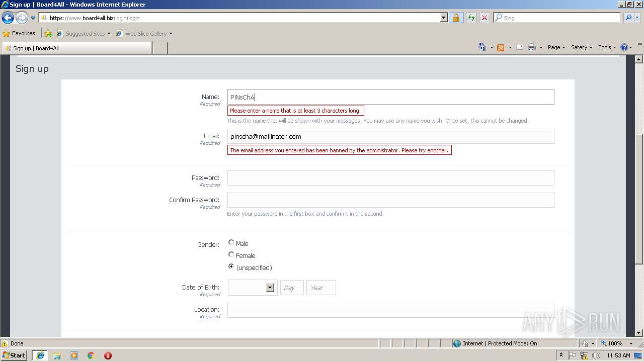
Task: Click the red Opera-style taskbar icon
Action: pyautogui.click(x=108, y=355)
